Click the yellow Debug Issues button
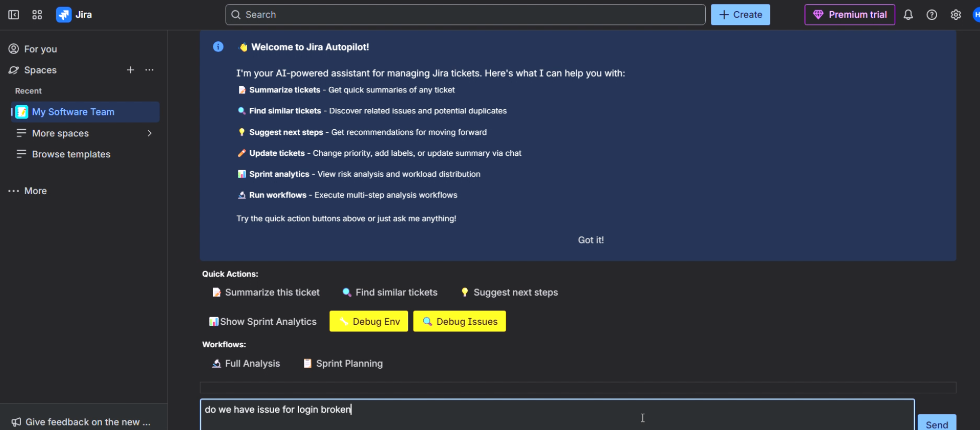980x430 pixels. click(460, 321)
